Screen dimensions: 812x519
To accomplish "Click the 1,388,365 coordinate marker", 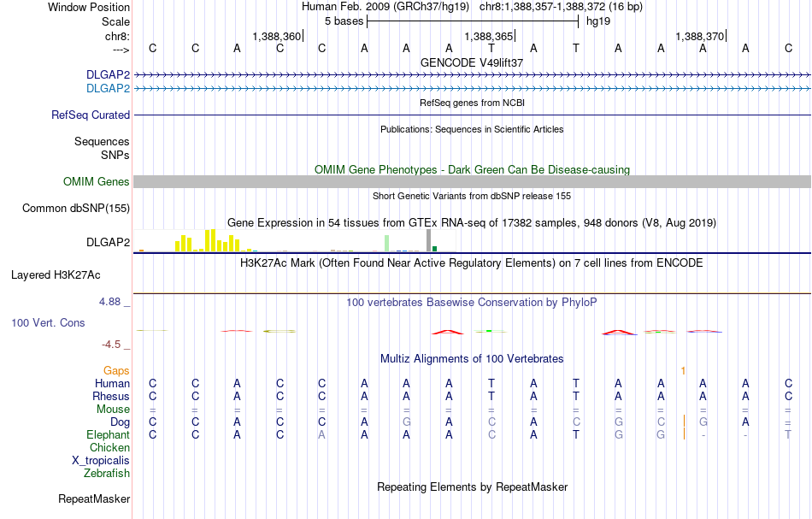I will tap(488, 36).
